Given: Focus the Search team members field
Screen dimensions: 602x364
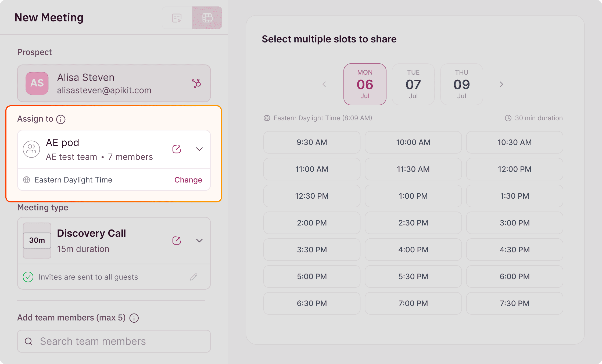Looking at the screenshot, I should pyautogui.click(x=114, y=341).
